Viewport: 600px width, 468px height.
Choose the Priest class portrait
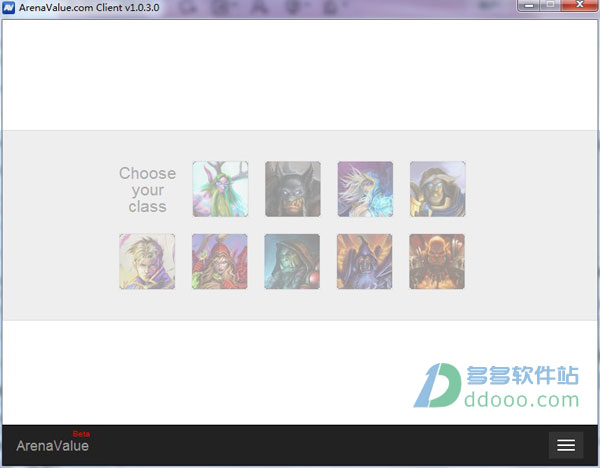(147, 261)
